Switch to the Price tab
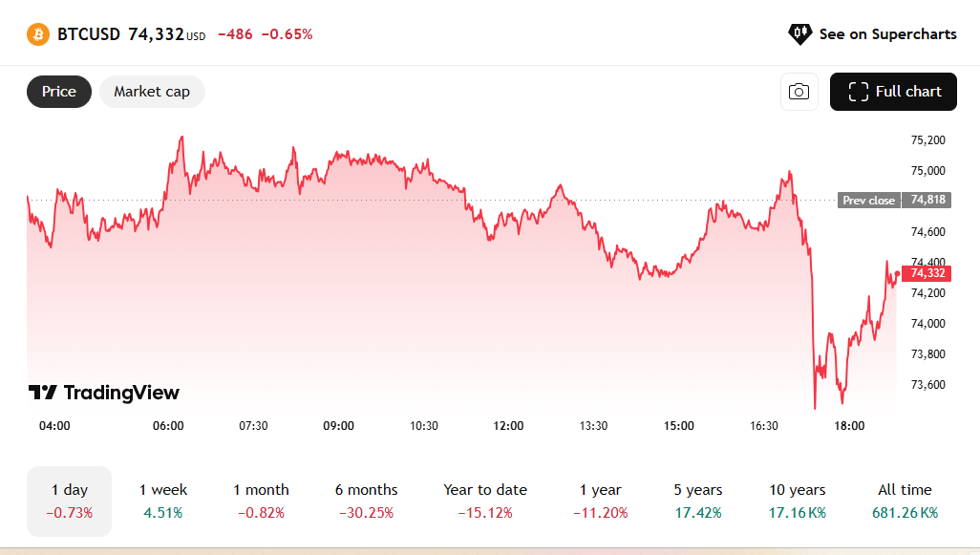 pos(59,92)
